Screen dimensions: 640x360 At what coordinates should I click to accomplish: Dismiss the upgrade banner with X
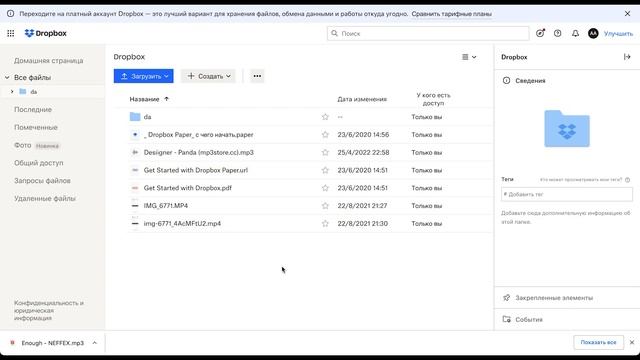pyautogui.click(x=627, y=14)
